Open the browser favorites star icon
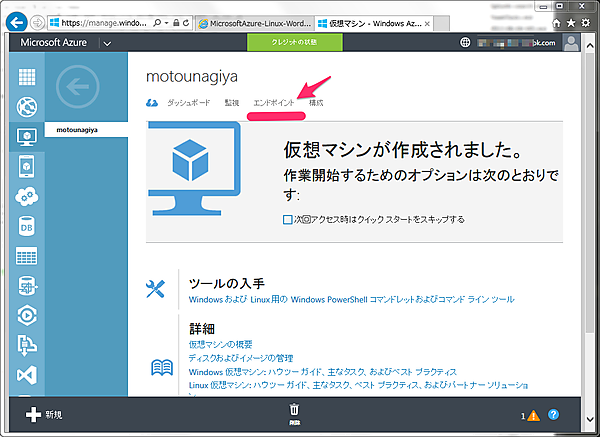This screenshot has height=437, width=600. coord(571,23)
